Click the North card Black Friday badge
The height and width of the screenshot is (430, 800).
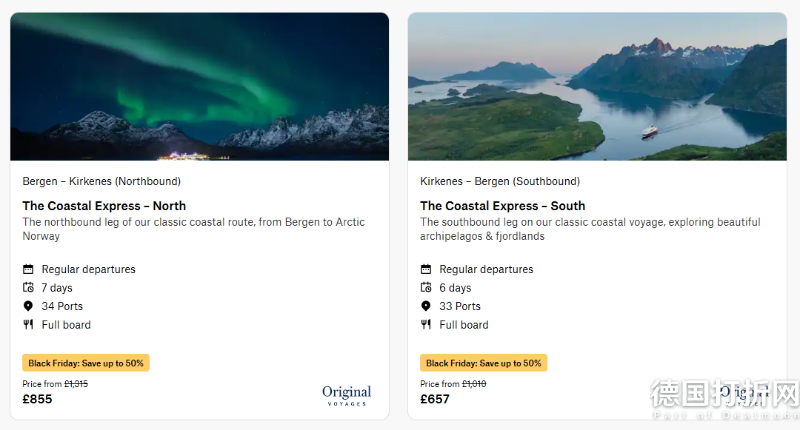86,363
